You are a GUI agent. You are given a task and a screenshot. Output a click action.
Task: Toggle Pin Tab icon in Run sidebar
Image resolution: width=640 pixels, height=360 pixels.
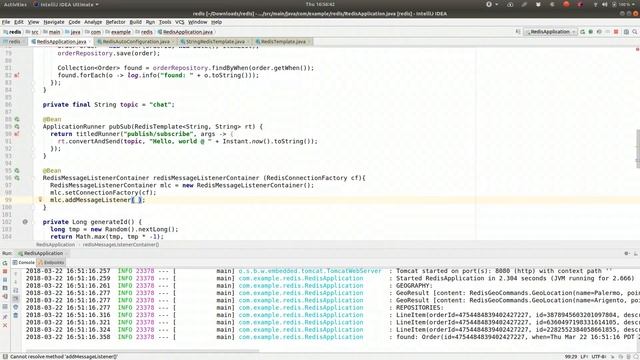point(5,317)
